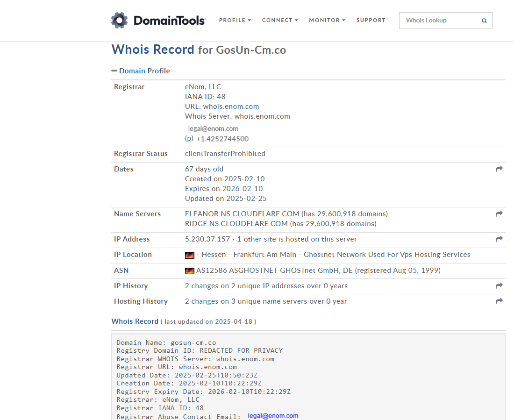Click the DomainTools gear logo
This screenshot has width=514, height=420.
tap(119, 21)
